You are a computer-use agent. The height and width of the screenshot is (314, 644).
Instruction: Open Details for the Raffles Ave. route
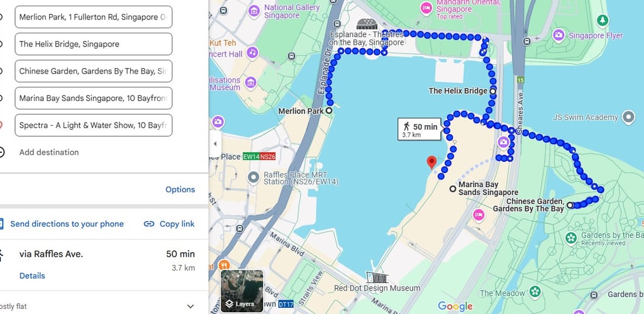point(32,276)
